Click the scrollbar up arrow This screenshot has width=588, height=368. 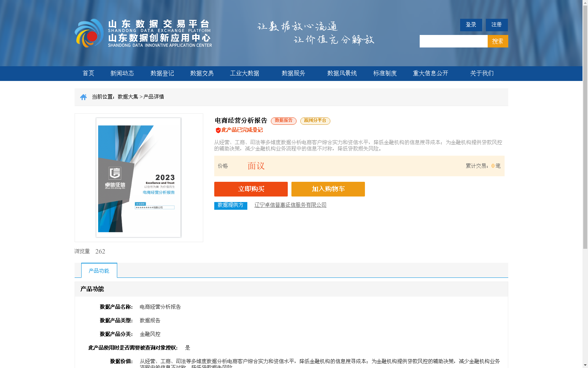click(585, 3)
